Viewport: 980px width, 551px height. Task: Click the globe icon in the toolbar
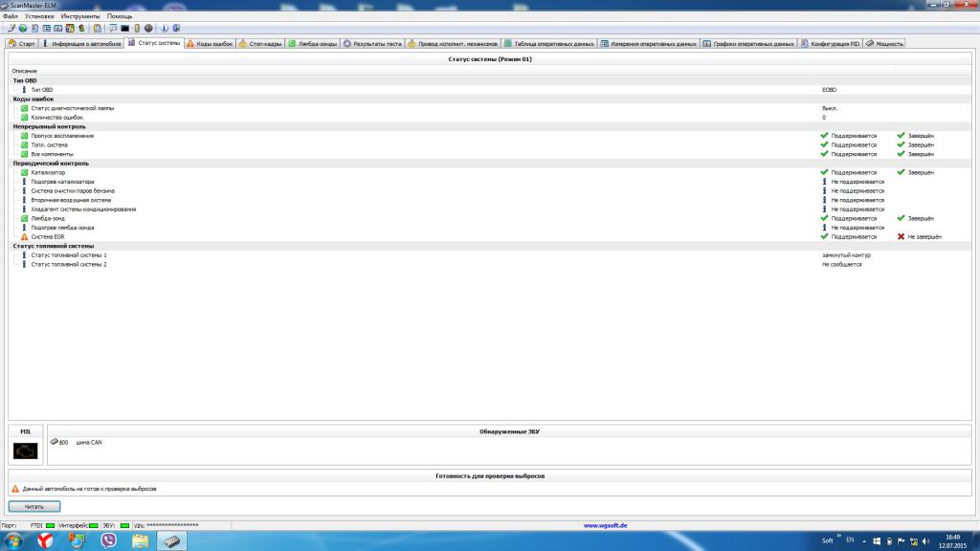click(22, 29)
